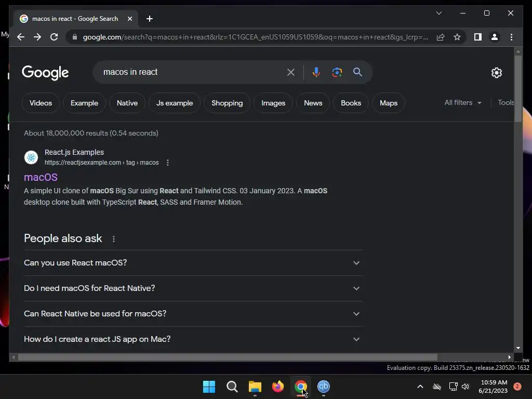This screenshot has width=532, height=399.
Task: Open the Chrome side panel
Action: coord(478,37)
